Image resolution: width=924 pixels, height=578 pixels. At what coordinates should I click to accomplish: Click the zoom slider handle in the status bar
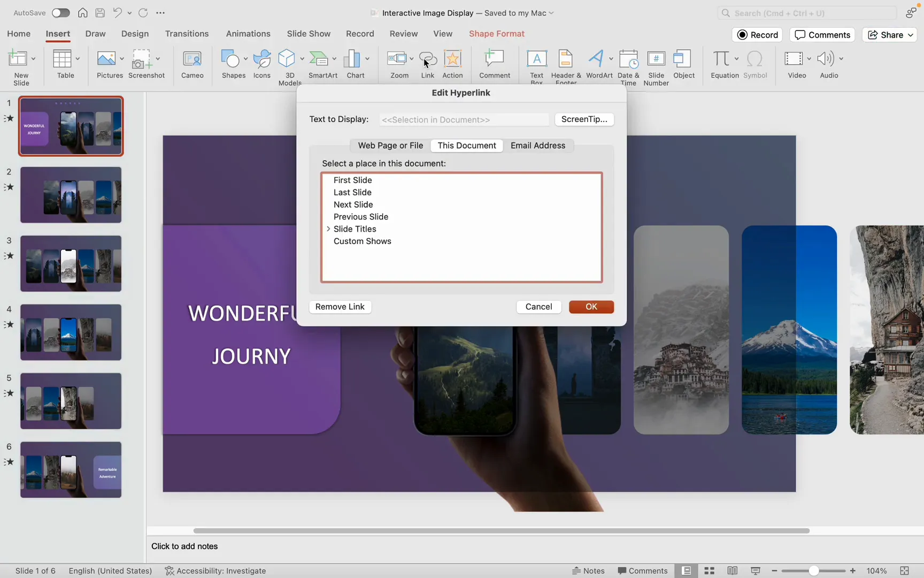(813, 571)
